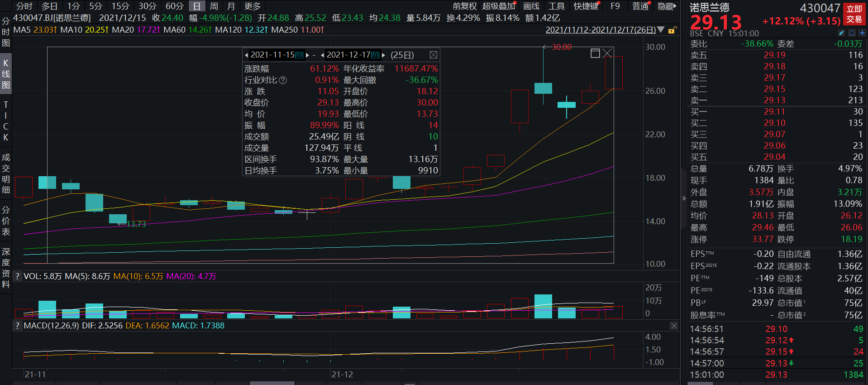The width and height of the screenshot is (868, 385).
Task: Click the VOL indicator help question mark
Action: click(x=17, y=276)
